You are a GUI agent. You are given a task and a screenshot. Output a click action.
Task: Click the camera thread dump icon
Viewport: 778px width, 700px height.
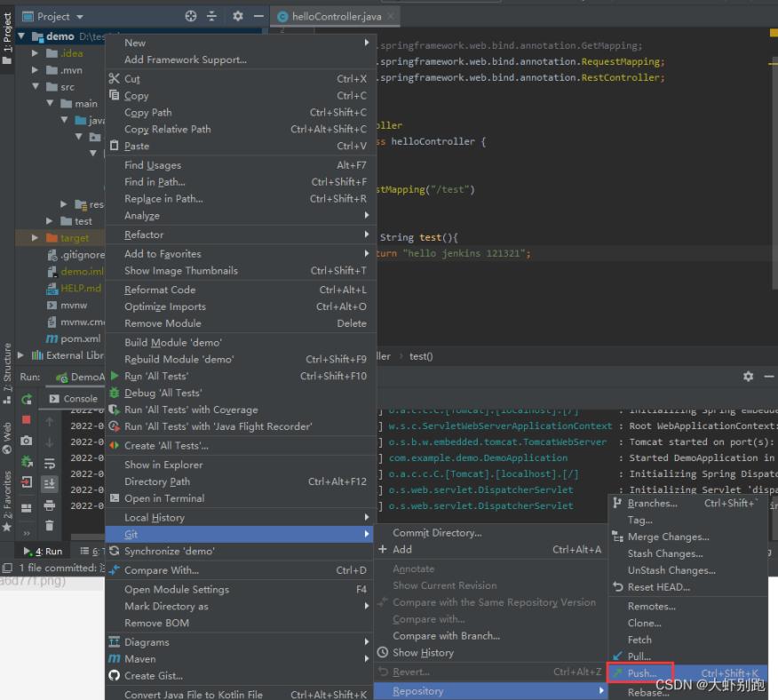27,441
